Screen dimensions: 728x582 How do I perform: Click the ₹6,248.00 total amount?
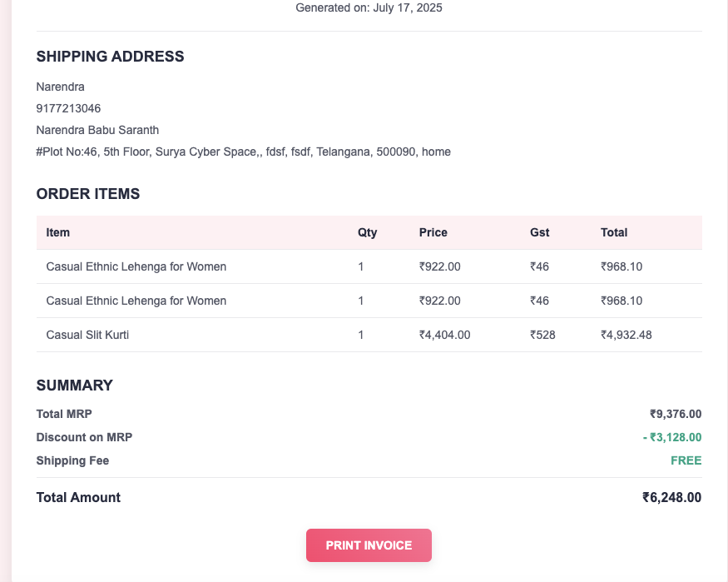tap(671, 497)
